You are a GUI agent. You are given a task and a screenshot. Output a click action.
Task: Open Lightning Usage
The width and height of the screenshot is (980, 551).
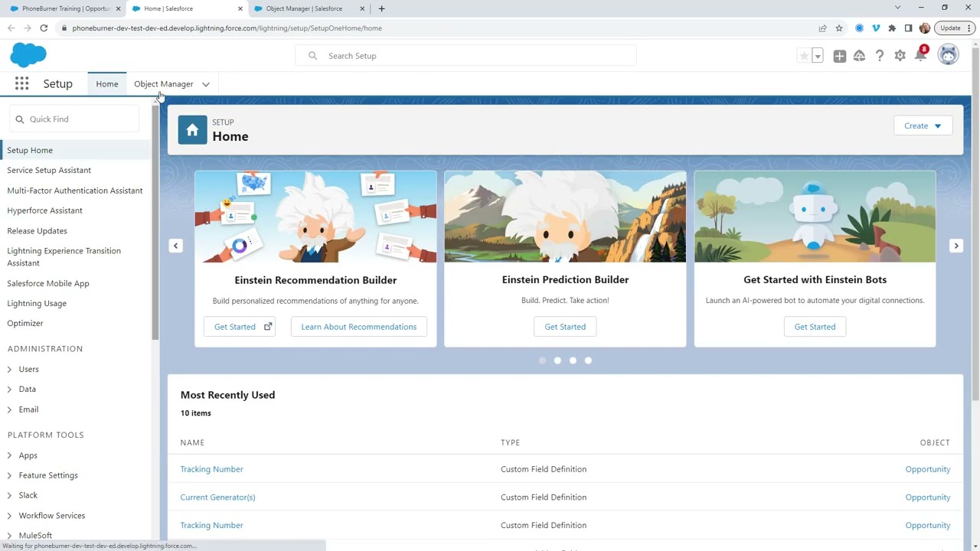[x=37, y=304]
